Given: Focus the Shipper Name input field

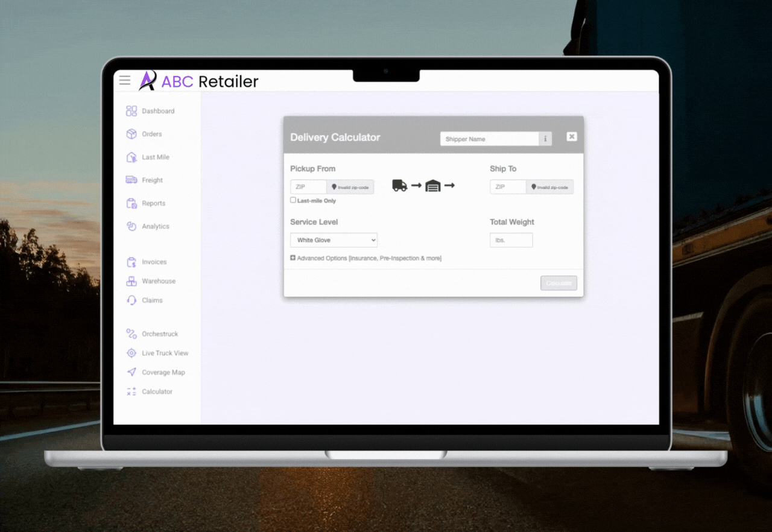Looking at the screenshot, I should [489, 139].
